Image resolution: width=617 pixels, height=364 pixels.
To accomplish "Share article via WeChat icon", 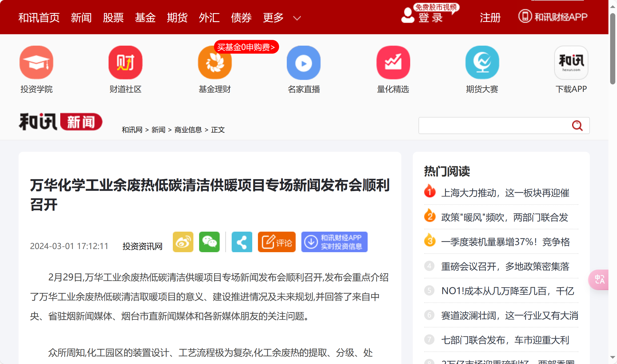I will coord(209,242).
